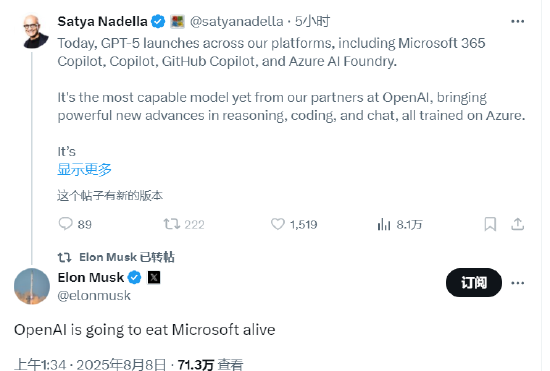Open view analytics bar chart icon
The width and height of the screenshot is (550, 371).
click(384, 224)
